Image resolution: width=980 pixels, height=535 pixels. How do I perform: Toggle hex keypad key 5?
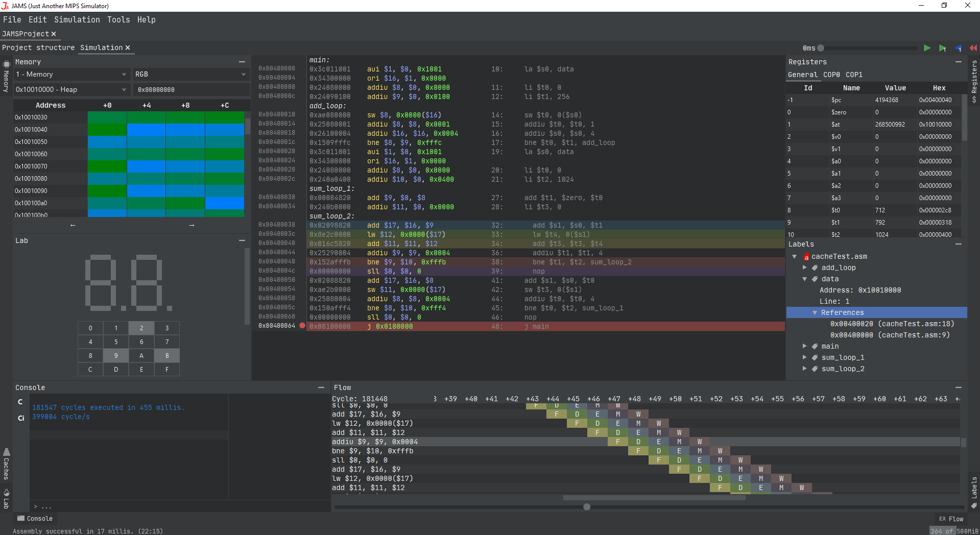click(x=116, y=342)
